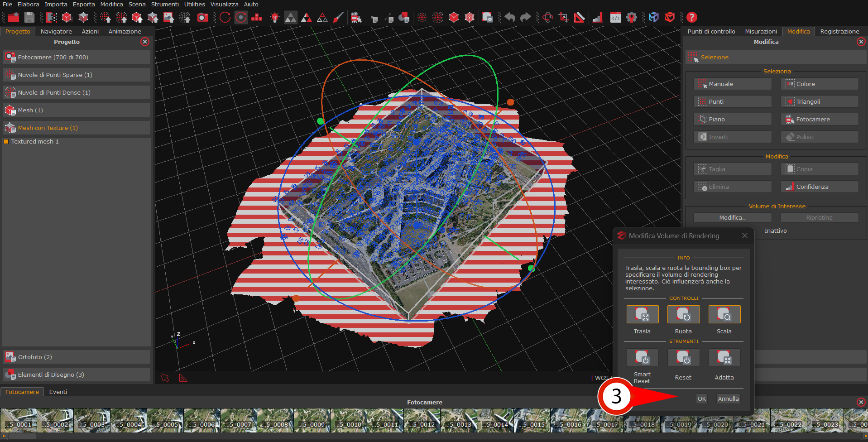Viewport: 868px width, 442px height.
Task: Expand Mesh (1) section
Action: click(x=77, y=110)
